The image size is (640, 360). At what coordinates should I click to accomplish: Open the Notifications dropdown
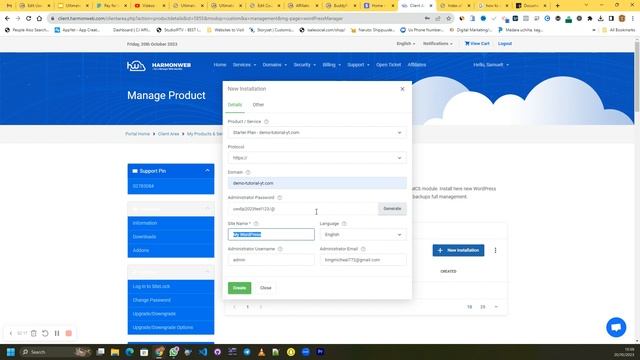pyautogui.click(x=438, y=44)
